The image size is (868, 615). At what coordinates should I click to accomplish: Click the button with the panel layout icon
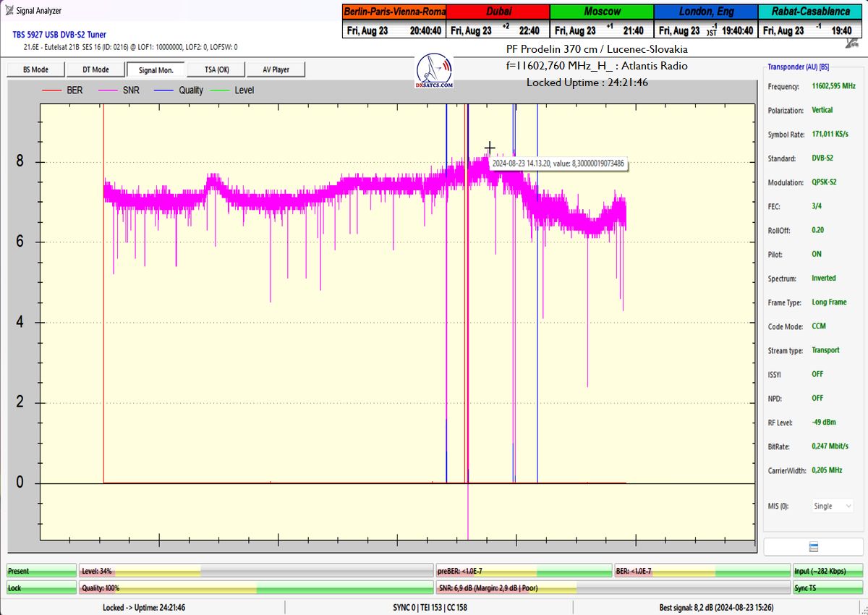pos(813,547)
